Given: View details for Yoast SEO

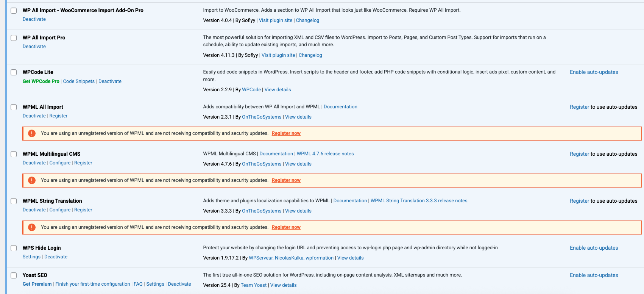Looking at the screenshot, I should point(284,285).
